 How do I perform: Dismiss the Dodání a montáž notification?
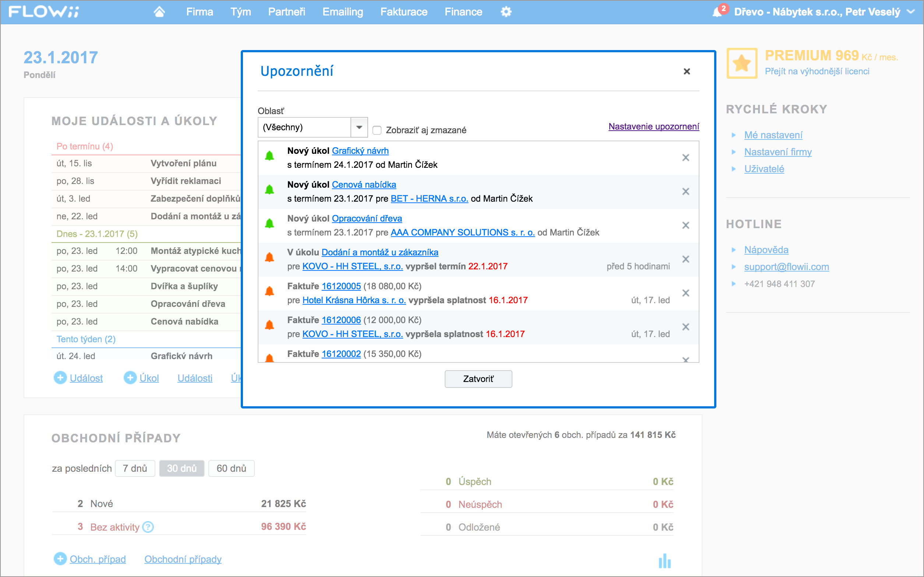(685, 259)
